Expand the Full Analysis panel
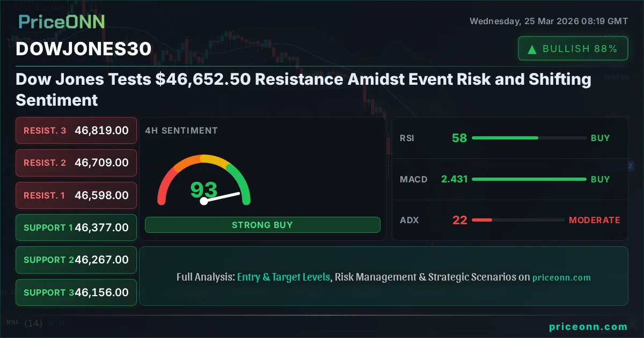The image size is (644, 338). 384,275
